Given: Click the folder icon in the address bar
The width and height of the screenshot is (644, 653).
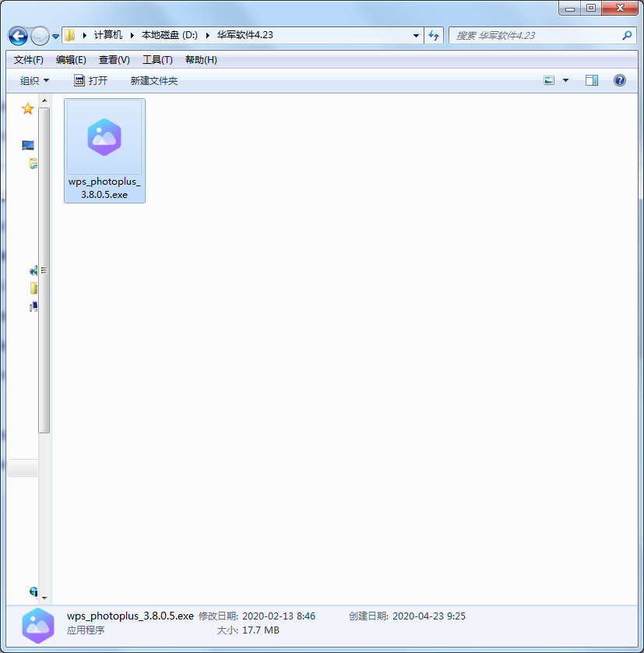Looking at the screenshot, I should 69,35.
